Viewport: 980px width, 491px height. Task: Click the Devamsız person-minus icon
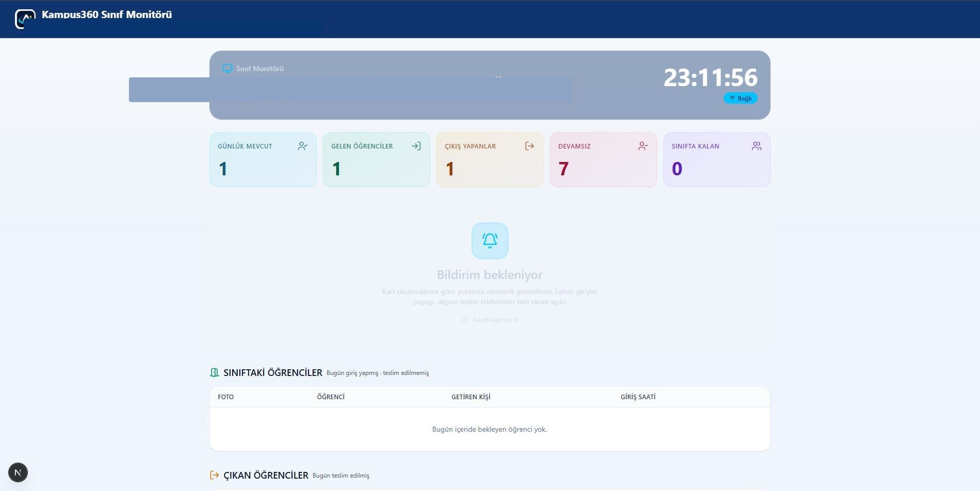click(x=643, y=146)
